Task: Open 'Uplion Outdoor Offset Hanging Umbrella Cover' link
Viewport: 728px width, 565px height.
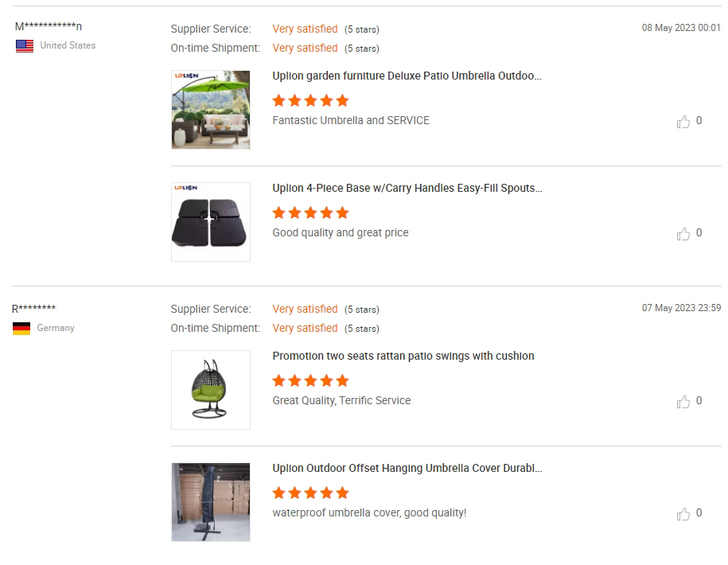Action: (x=407, y=469)
